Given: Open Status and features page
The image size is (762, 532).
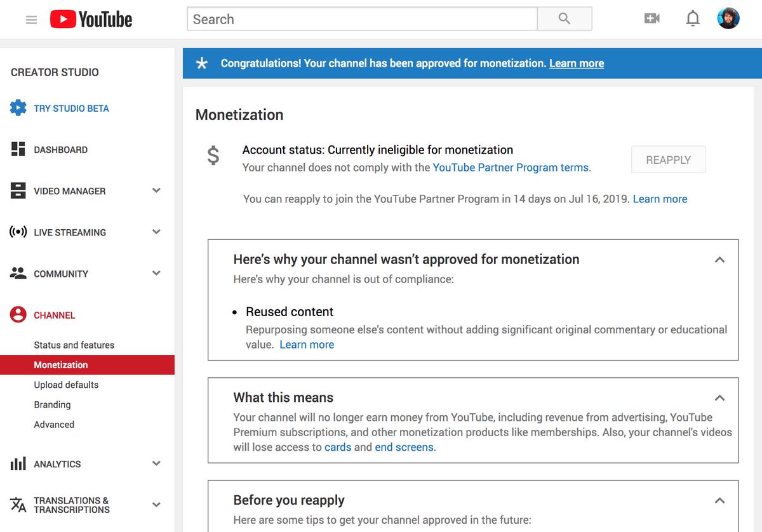Looking at the screenshot, I should pyautogui.click(x=74, y=345).
